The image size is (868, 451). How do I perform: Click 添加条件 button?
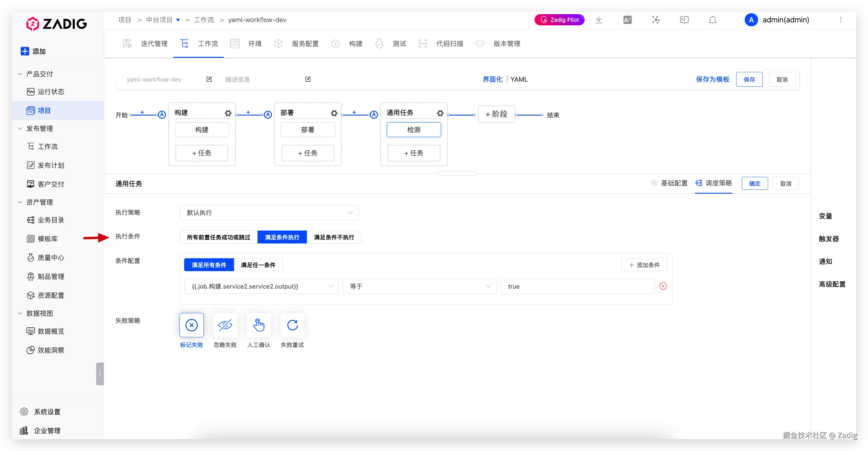[644, 265]
